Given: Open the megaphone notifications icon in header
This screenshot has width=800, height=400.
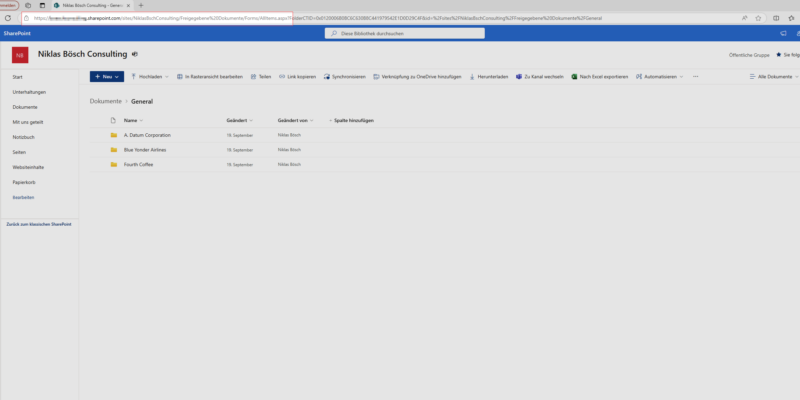Looking at the screenshot, I should pyautogui.click(x=783, y=33).
